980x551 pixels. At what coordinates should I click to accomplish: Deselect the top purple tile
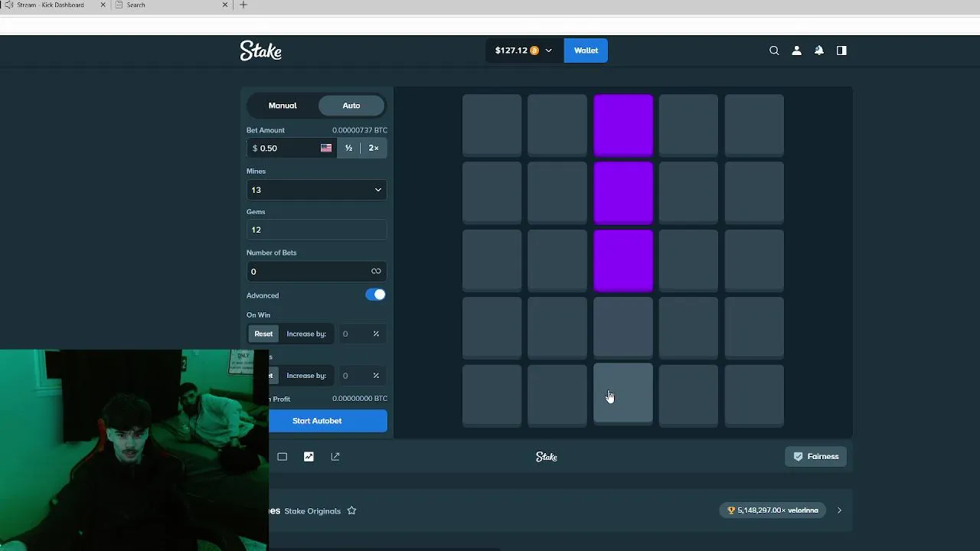[x=623, y=125]
